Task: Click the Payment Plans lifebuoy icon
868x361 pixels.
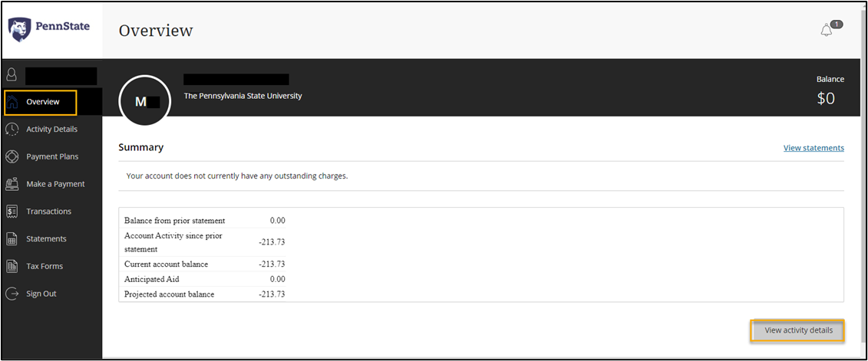Action: coord(12,157)
